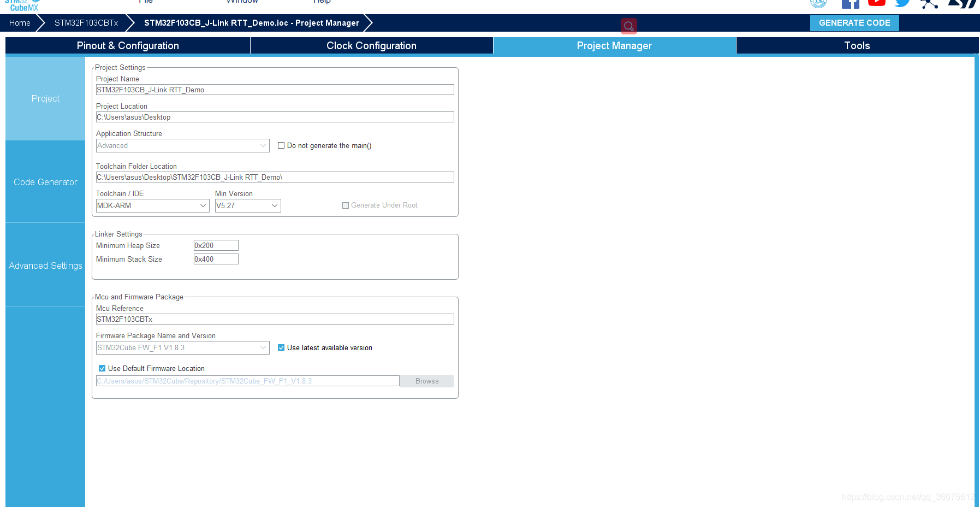
Task: Click the round anniversary badge icon
Action: [x=818, y=3]
